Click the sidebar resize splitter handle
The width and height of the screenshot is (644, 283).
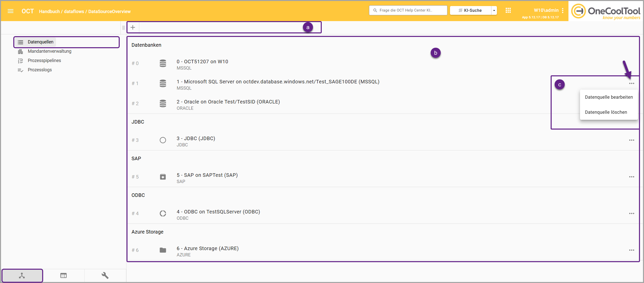click(x=123, y=28)
